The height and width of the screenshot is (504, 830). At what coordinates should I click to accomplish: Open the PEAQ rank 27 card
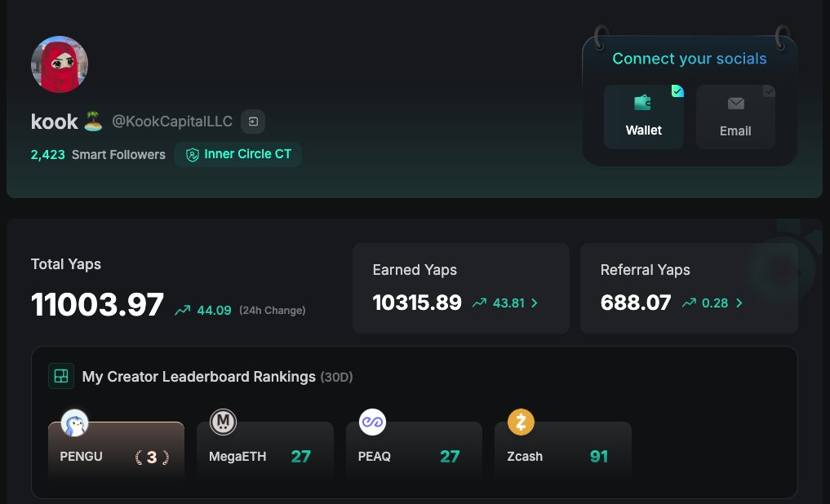point(414,451)
